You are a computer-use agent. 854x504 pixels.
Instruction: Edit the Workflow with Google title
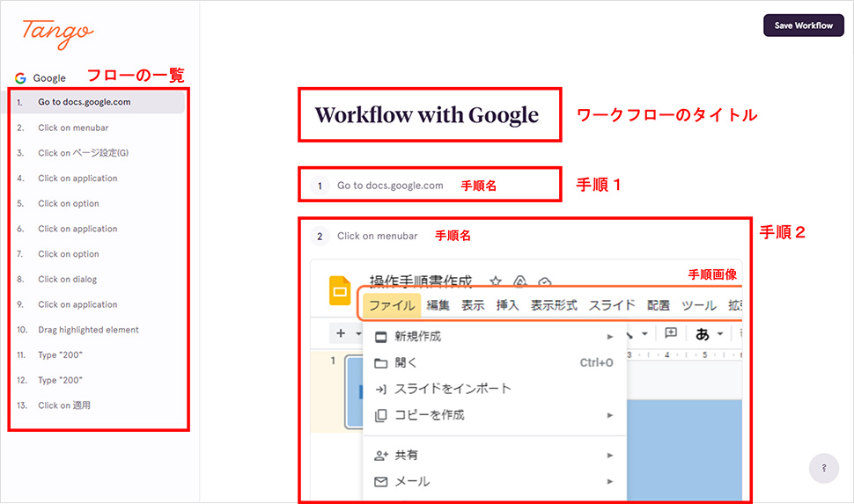[426, 115]
